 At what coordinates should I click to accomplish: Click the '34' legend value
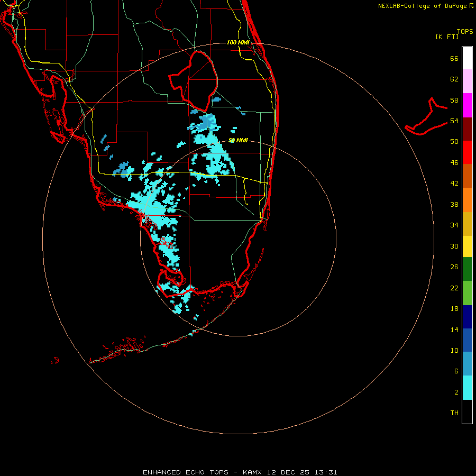coord(454,225)
